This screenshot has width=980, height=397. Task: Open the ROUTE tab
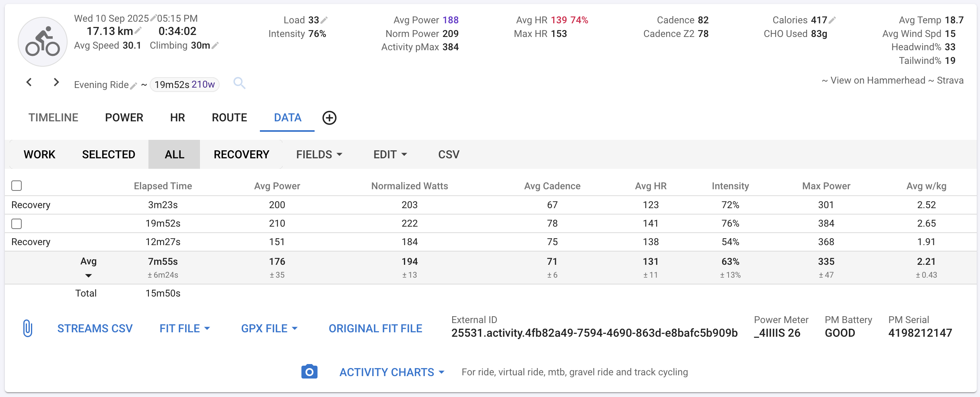(x=229, y=118)
